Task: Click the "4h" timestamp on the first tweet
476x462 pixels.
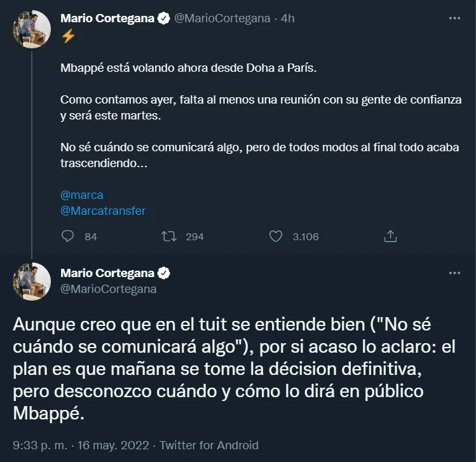Action: (x=287, y=18)
